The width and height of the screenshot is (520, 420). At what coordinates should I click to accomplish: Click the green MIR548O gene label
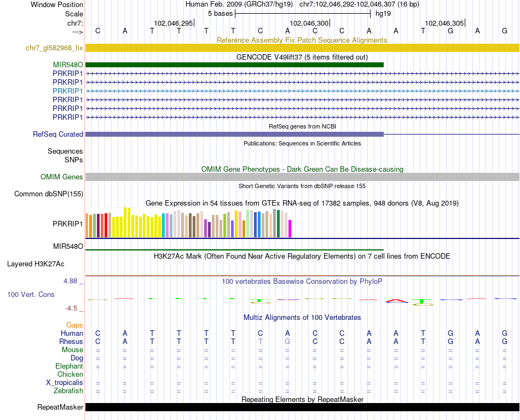tap(68, 65)
